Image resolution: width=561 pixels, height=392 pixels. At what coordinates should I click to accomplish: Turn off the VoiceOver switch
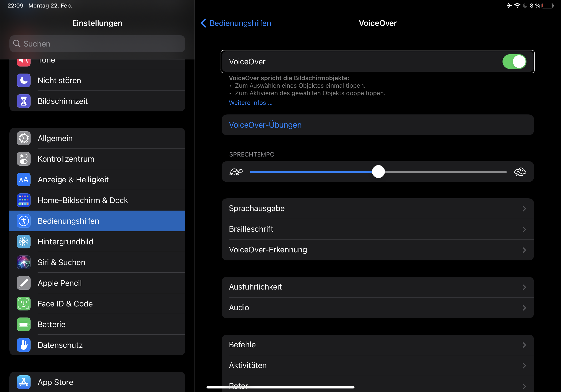click(x=514, y=62)
